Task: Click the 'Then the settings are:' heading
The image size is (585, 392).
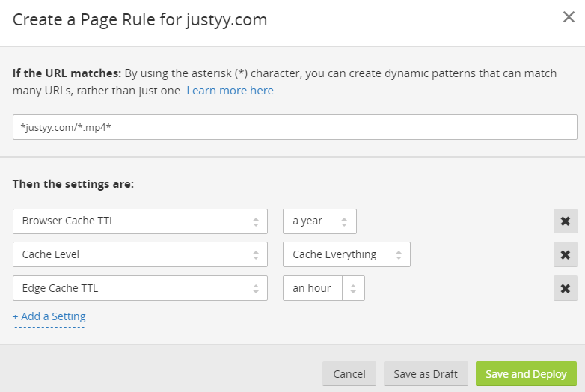Action: point(73,184)
